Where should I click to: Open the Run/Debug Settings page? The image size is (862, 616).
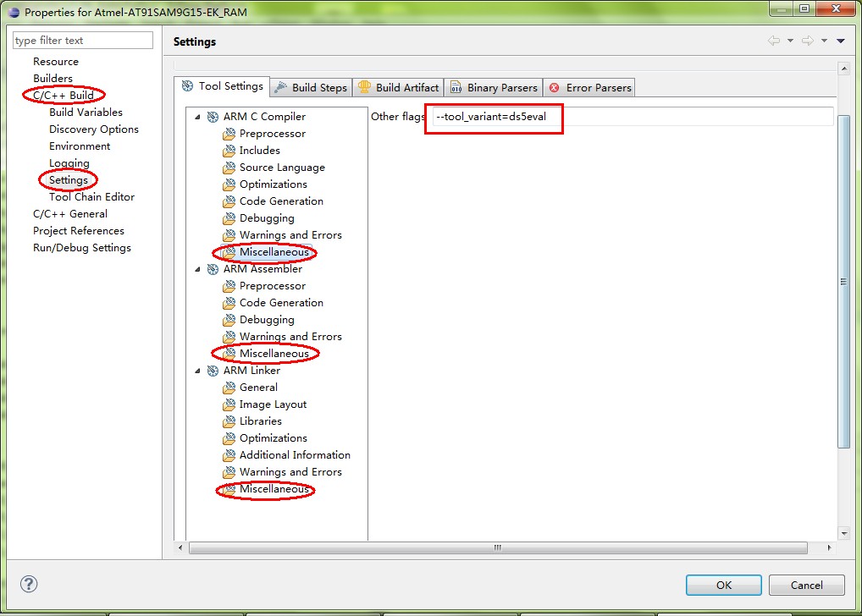pos(82,249)
